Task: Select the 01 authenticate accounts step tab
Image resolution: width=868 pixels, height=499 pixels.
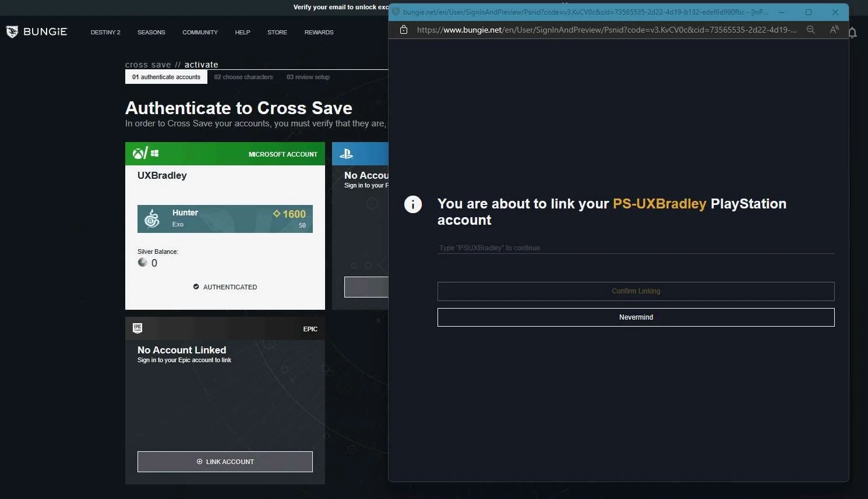Action: pos(166,77)
